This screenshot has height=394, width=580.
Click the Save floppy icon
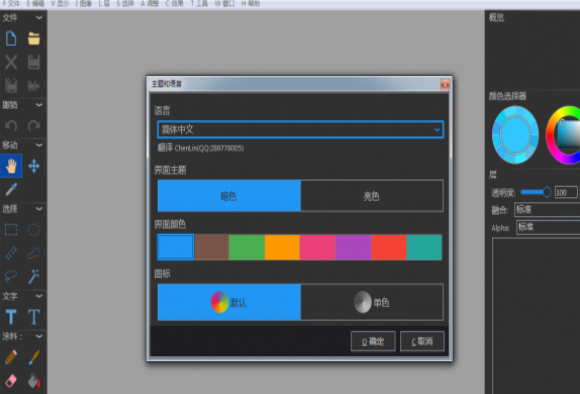coord(34,62)
